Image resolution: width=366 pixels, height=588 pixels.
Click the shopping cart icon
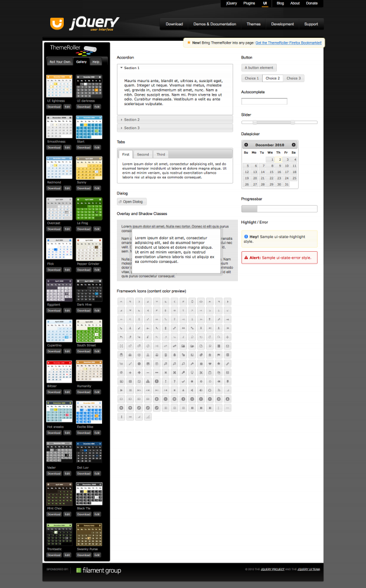(x=121, y=363)
